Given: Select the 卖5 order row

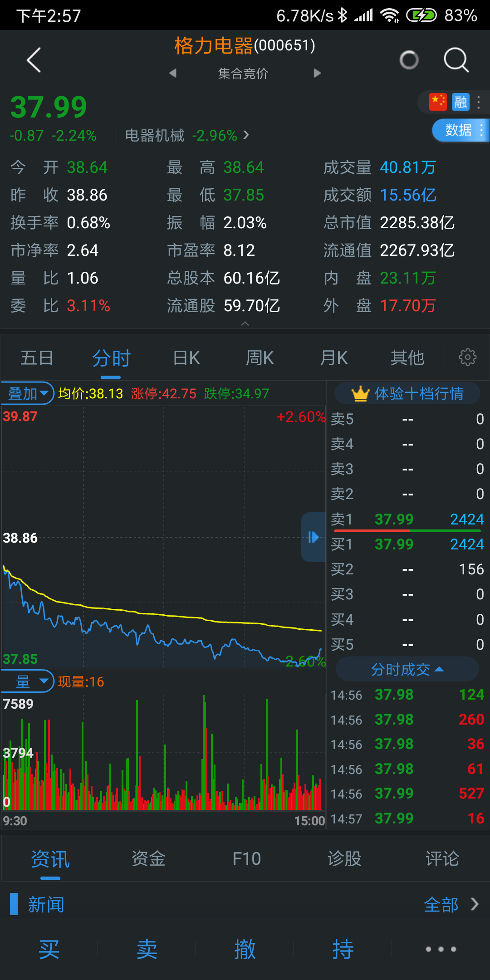Looking at the screenshot, I should click(x=407, y=419).
